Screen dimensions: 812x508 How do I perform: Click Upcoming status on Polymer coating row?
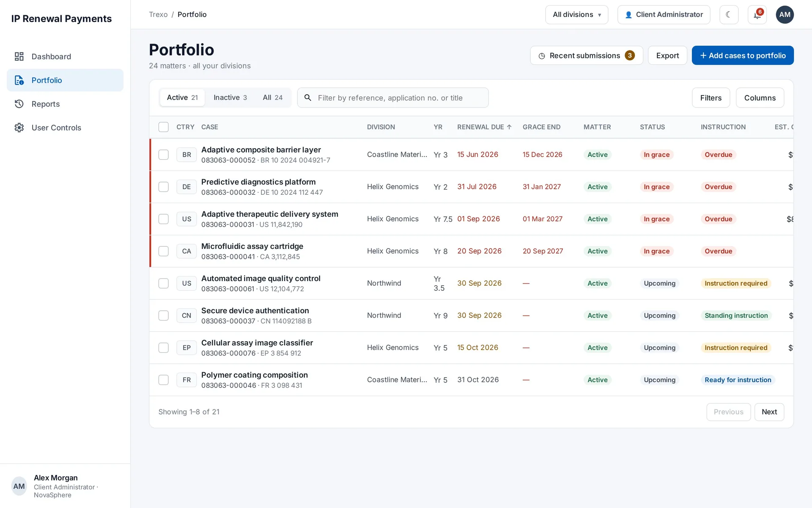tap(659, 380)
